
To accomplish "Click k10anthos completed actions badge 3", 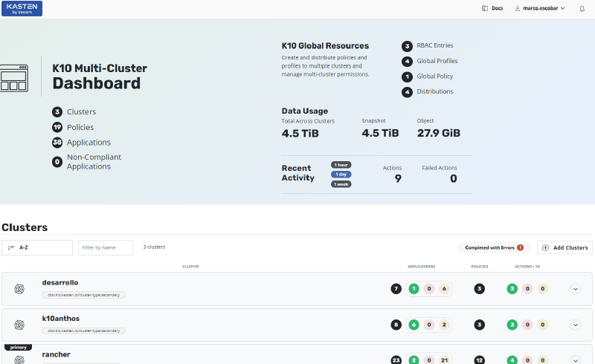I will (x=512, y=325).
